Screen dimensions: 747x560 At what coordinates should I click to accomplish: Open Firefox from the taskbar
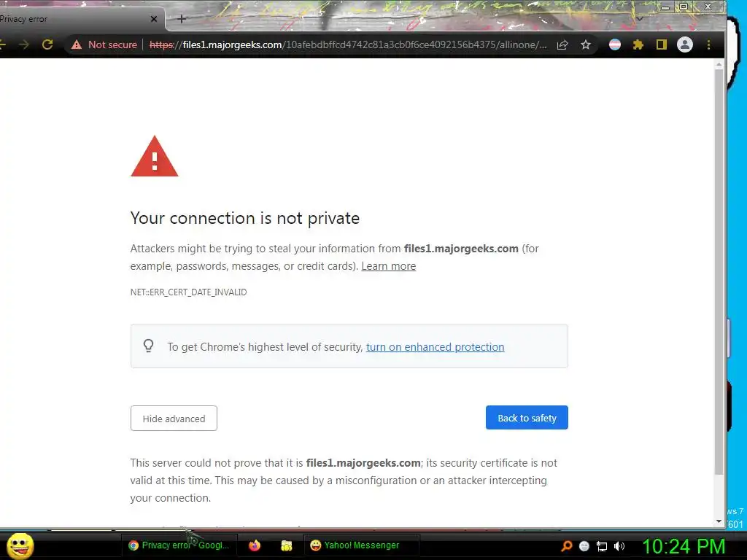pyautogui.click(x=255, y=545)
